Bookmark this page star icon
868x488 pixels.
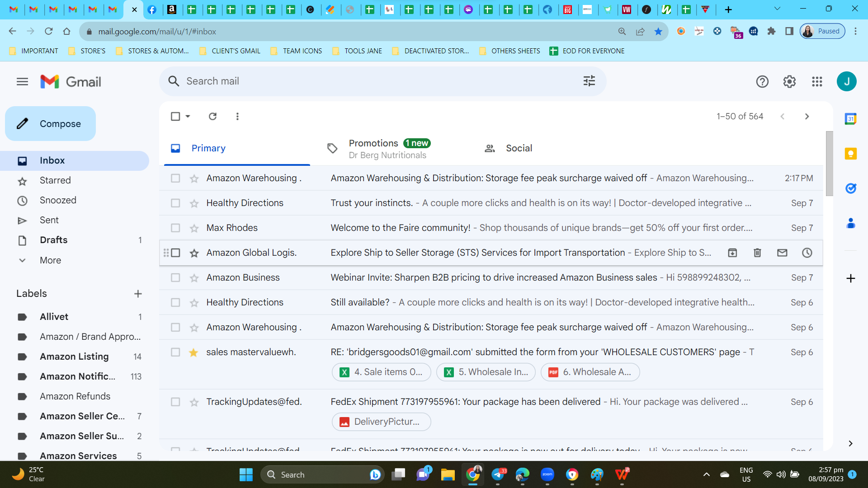coord(658,32)
